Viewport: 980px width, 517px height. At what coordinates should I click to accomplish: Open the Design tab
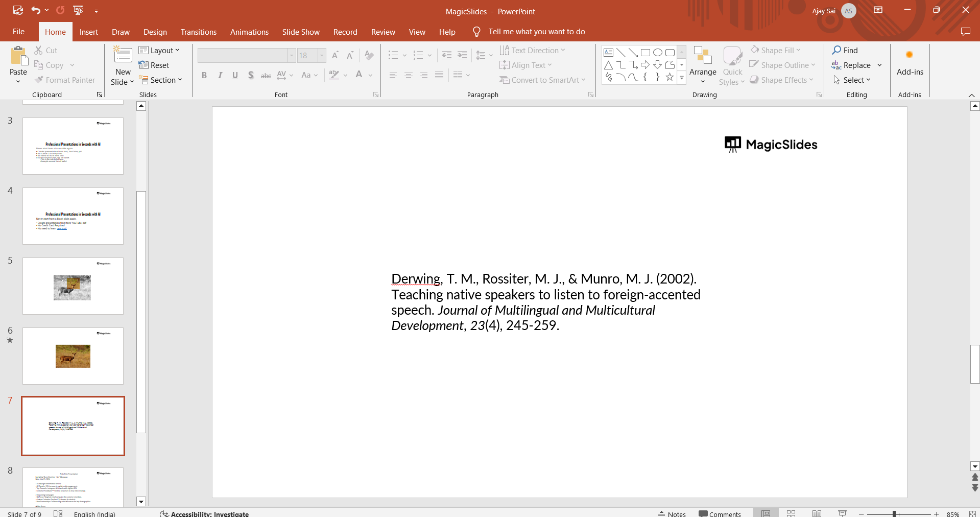[155, 32]
